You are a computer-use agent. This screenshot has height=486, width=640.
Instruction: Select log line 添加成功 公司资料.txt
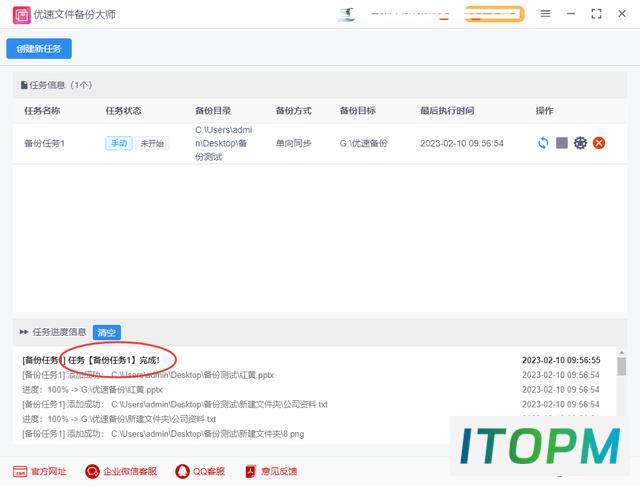(175, 404)
